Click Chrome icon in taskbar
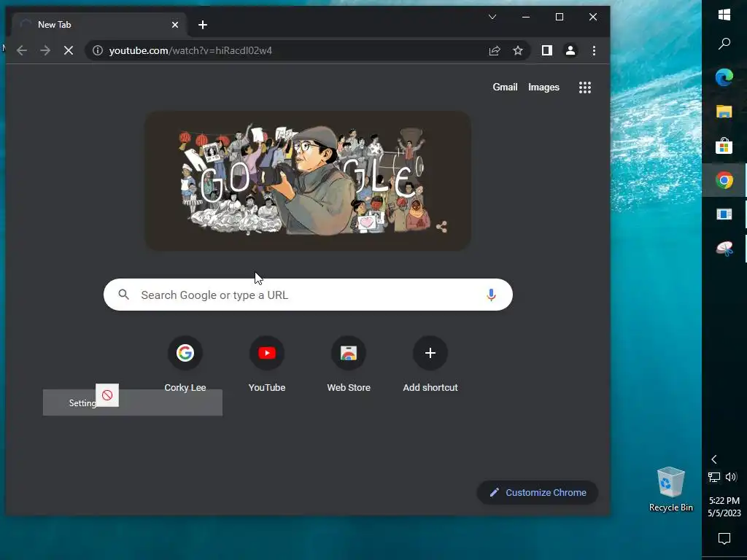 point(724,180)
